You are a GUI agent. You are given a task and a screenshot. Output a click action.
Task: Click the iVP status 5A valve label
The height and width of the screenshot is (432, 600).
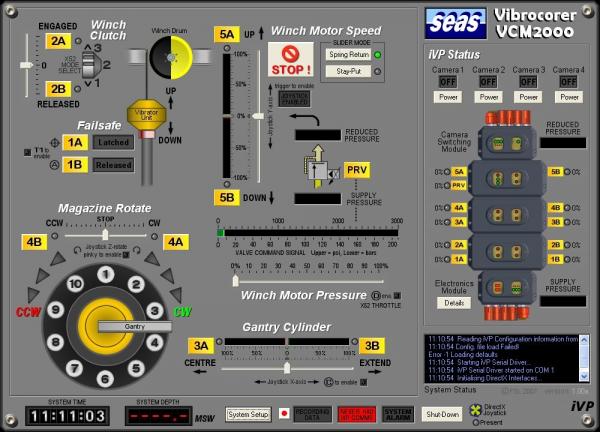[459, 172]
